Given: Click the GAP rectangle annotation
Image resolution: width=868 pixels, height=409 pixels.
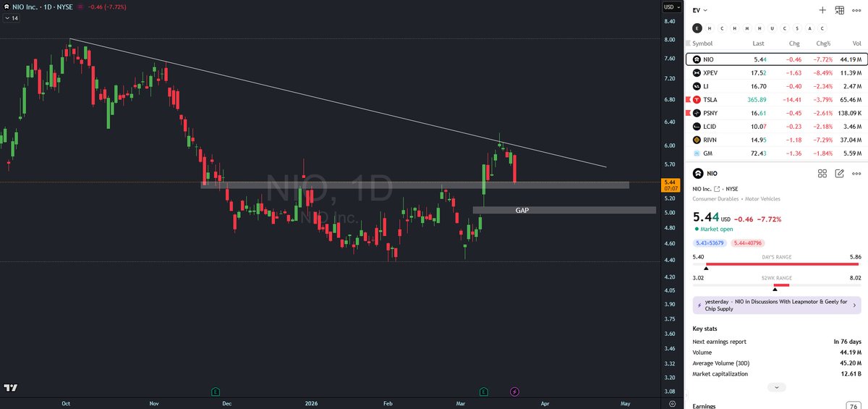Looking at the screenshot, I should click(564, 210).
